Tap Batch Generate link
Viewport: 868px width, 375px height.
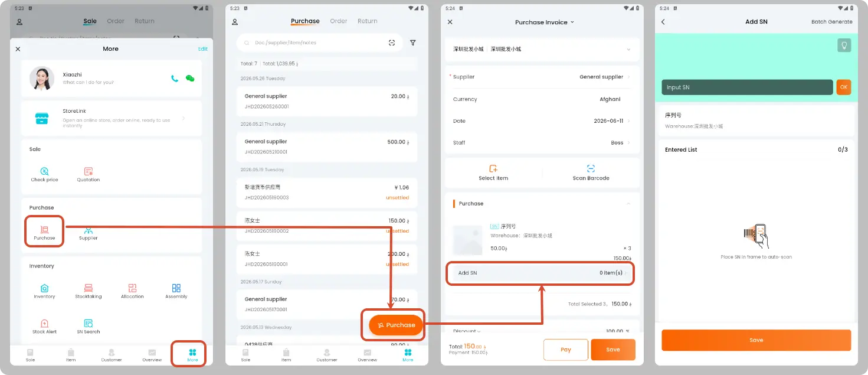(832, 22)
